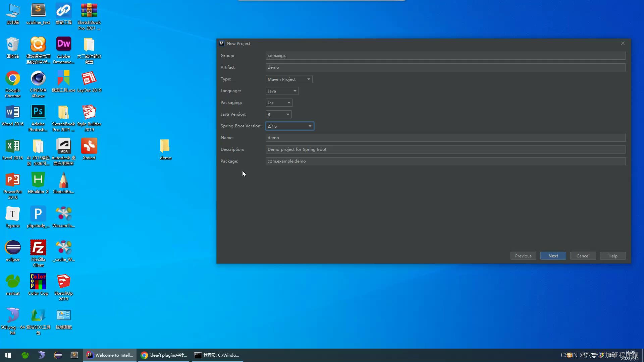Viewport: 644px width, 362px height.
Task: Open the Spring Boot Version dropdown
Action: click(x=289, y=126)
